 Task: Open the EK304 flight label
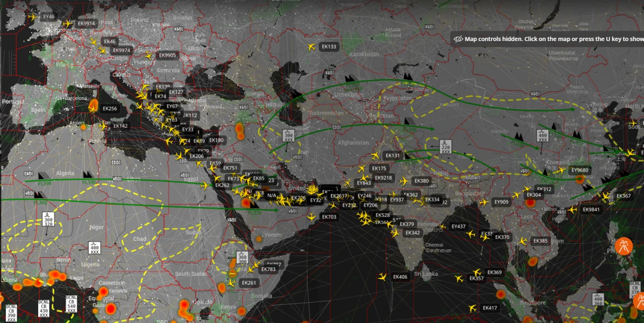[534, 195]
